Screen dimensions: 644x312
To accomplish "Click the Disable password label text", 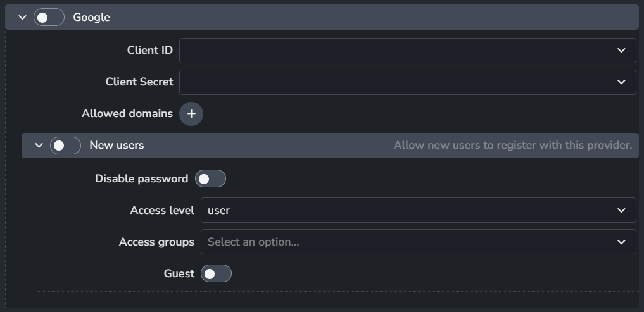I will tap(141, 179).
